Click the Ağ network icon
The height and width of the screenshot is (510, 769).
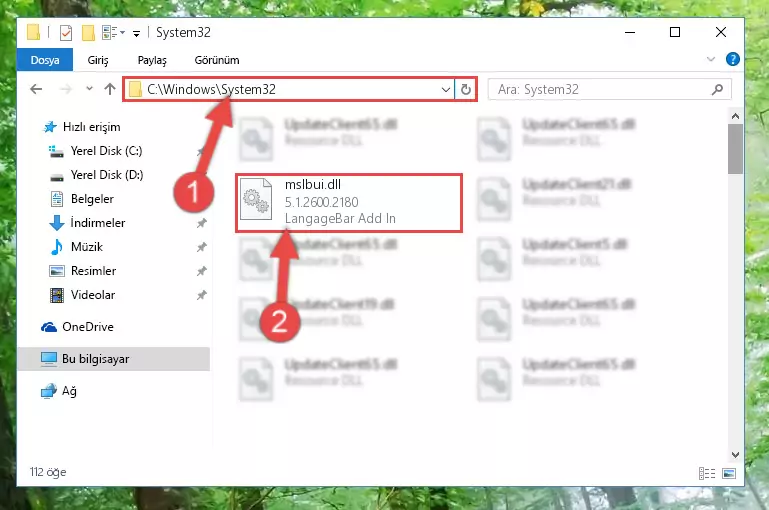click(x=49, y=391)
